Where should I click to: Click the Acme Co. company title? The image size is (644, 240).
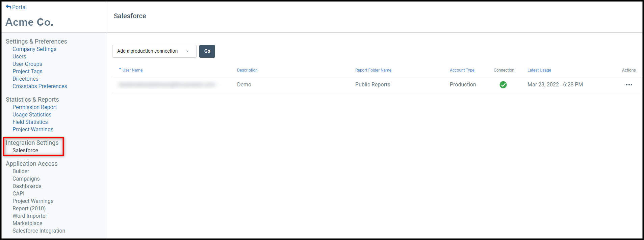pyautogui.click(x=29, y=22)
